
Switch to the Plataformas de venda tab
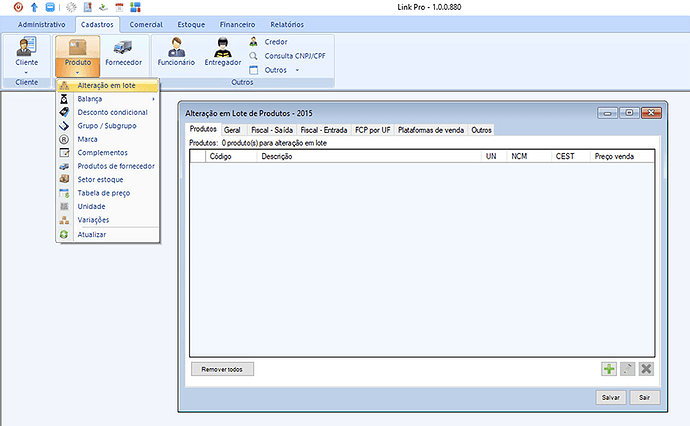pos(431,130)
